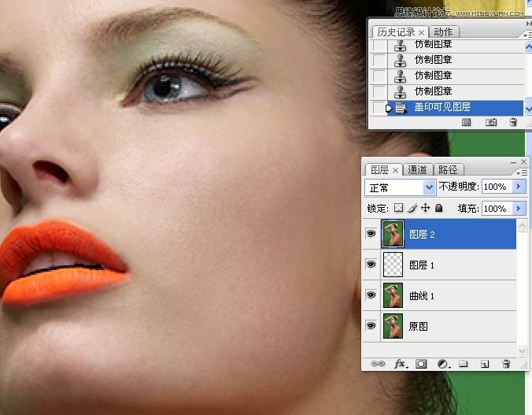
Task: Hide the 图层 2 layer
Action: [x=371, y=234]
